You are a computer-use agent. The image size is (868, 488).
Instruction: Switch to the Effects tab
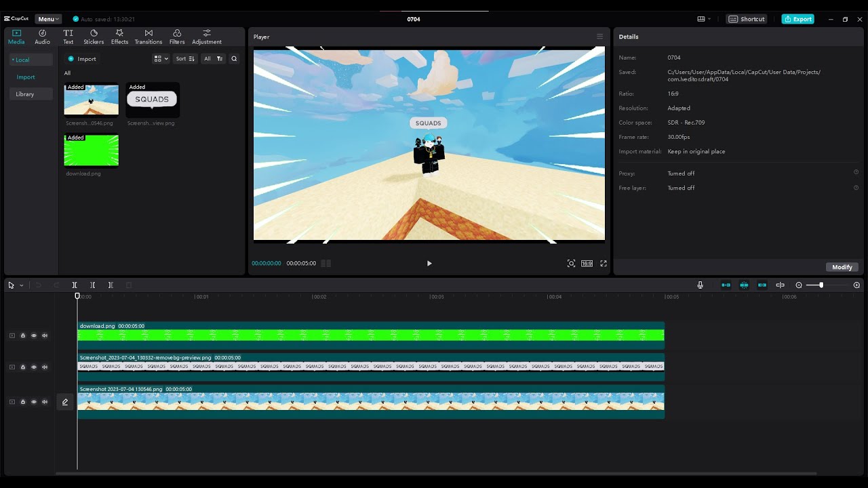119,37
